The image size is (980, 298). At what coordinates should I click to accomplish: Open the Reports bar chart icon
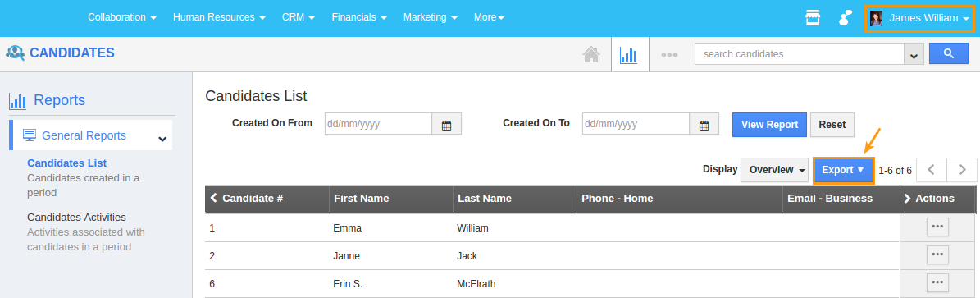[x=628, y=54]
